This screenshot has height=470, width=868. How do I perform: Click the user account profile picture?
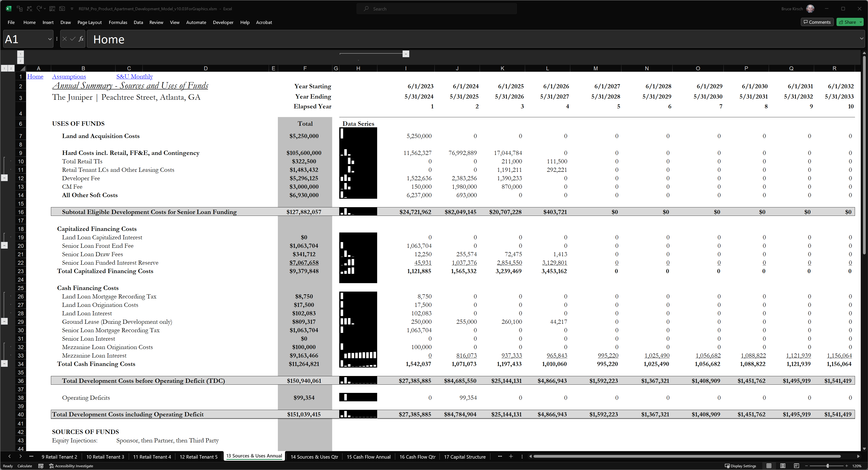pyautogui.click(x=810, y=9)
